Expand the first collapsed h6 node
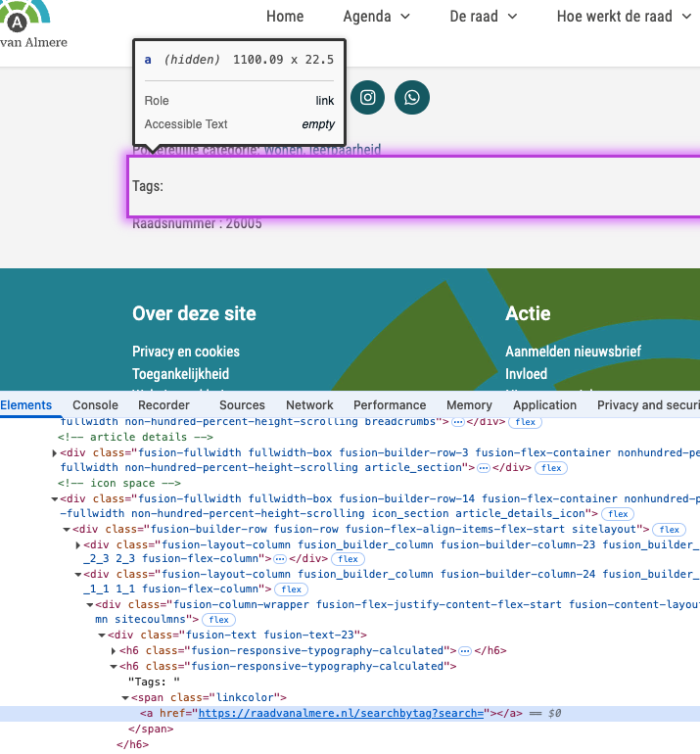This screenshot has width=700, height=754. [114, 650]
